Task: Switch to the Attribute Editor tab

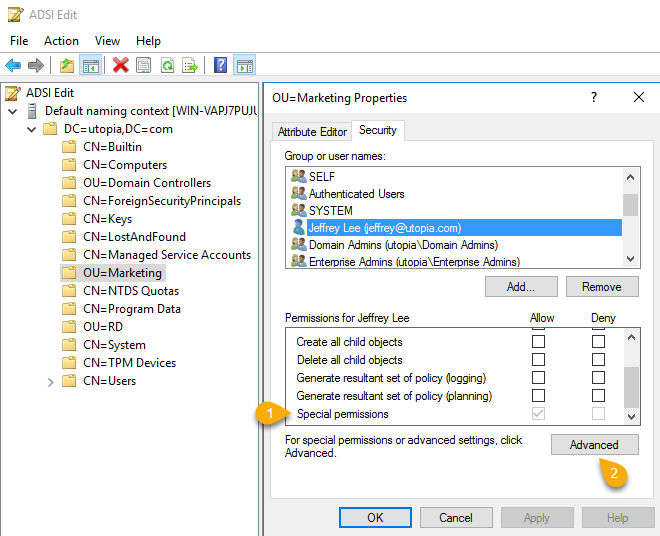Action: (x=312, y=132)
